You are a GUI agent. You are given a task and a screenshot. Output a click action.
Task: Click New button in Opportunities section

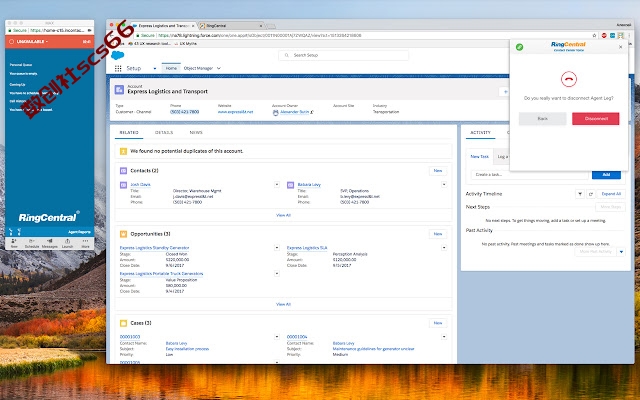(438, 234)
